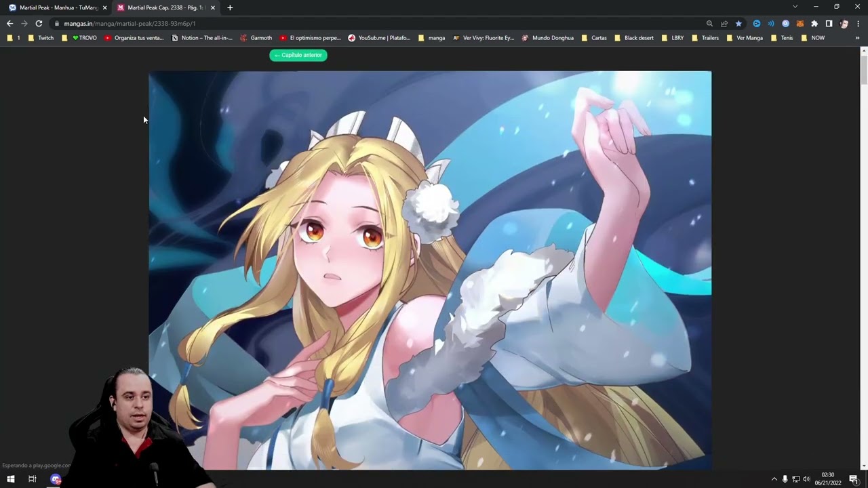Open the manga bookmark folder
Screen dimensions: 868x488
pos(431,38)
